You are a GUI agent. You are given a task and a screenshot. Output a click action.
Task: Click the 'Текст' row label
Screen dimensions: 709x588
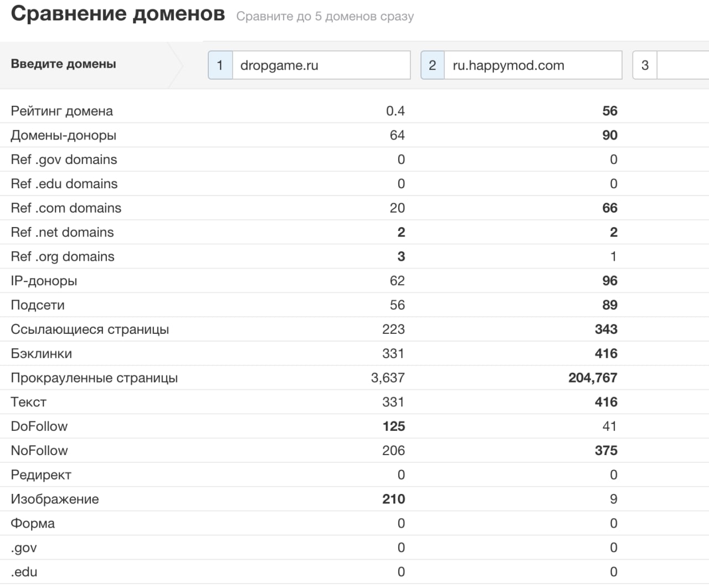[29, 402]
